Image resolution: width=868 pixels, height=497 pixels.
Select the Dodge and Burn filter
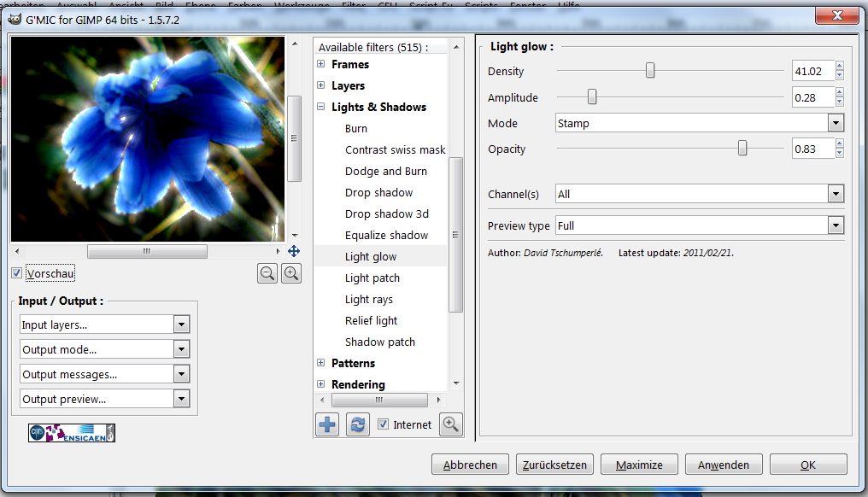[386, 172]
